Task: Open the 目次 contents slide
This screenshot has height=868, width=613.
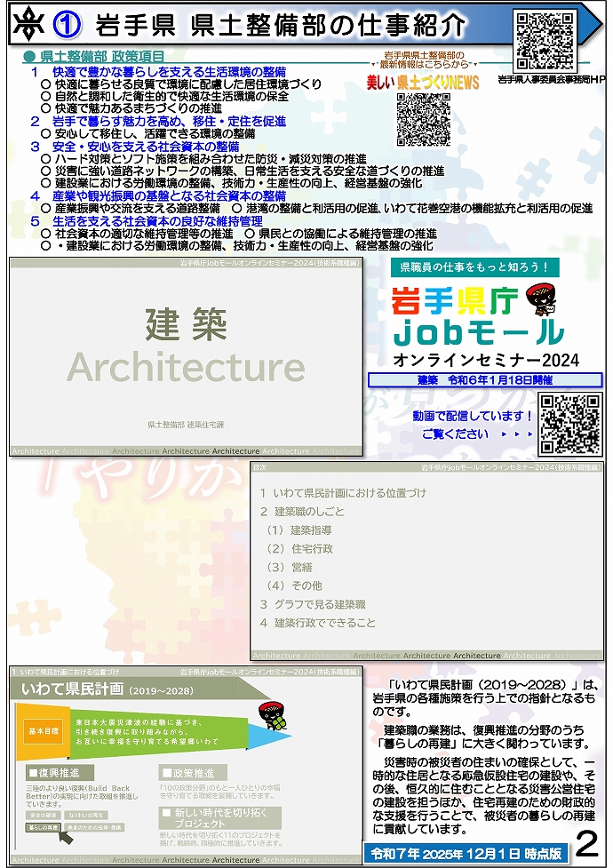Action: click(x=426, y=561)
